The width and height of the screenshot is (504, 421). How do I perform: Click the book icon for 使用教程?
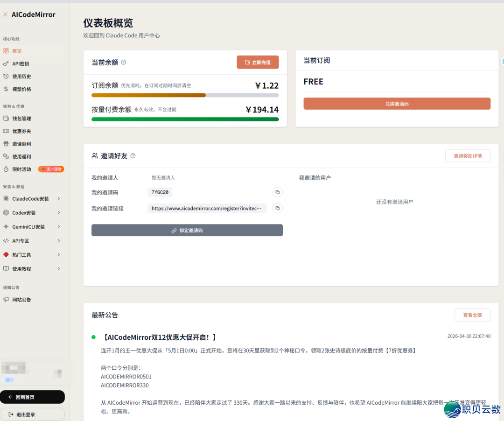pos(6,269)
